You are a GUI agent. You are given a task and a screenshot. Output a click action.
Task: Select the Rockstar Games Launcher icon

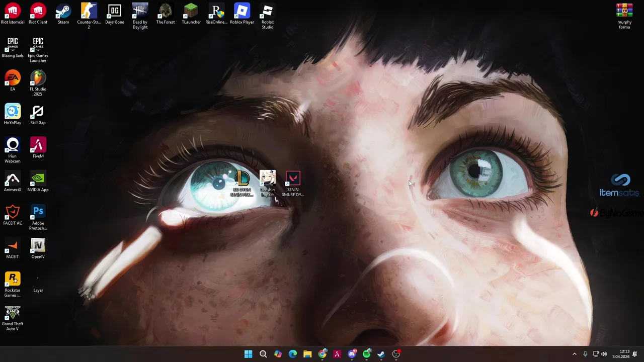13,284
